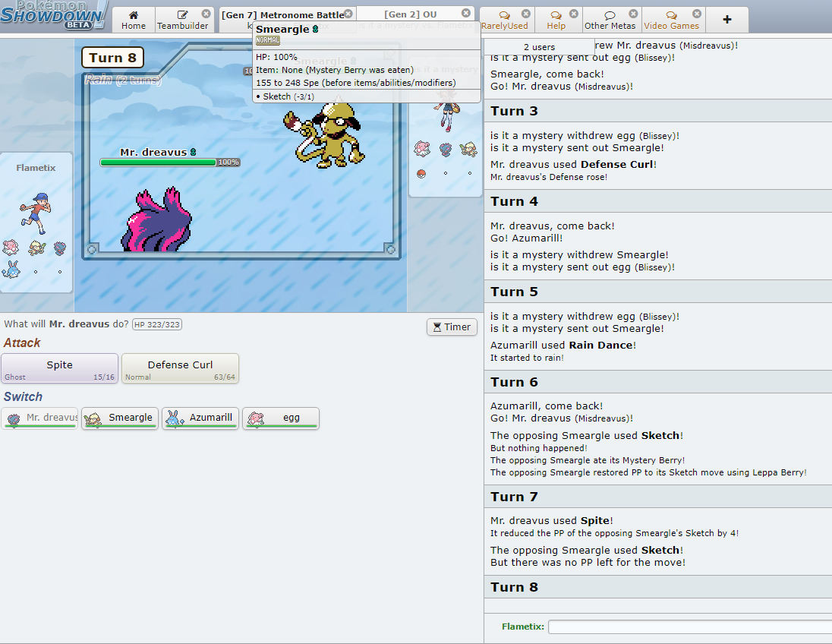Switch to the Gen 2 OU battle tab

410,14
